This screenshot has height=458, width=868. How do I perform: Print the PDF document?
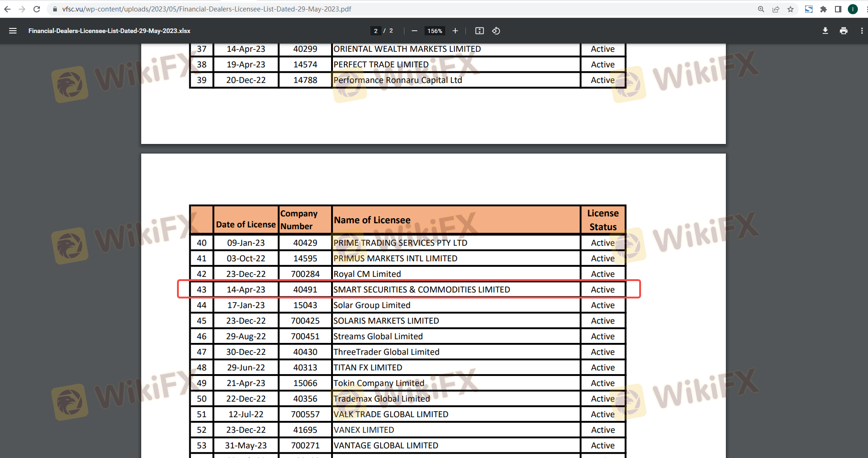pyautogui.click(x=843, y=31)
